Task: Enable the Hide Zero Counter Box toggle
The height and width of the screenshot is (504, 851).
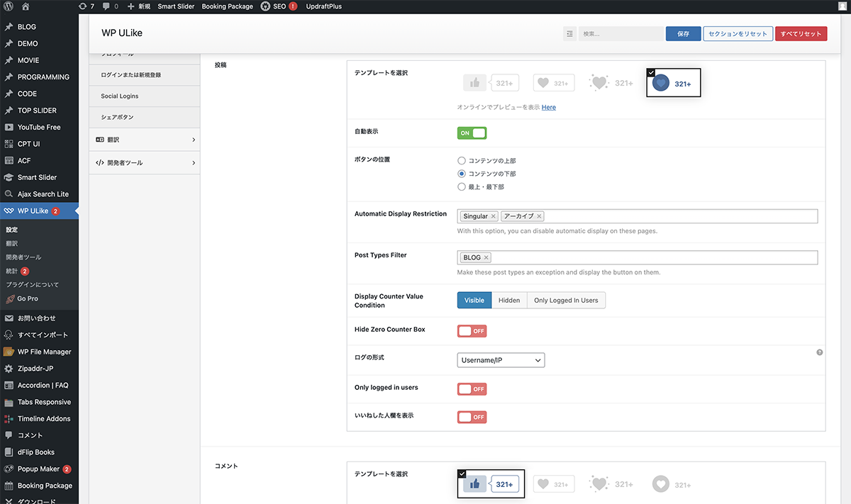Action: [472, 331]
